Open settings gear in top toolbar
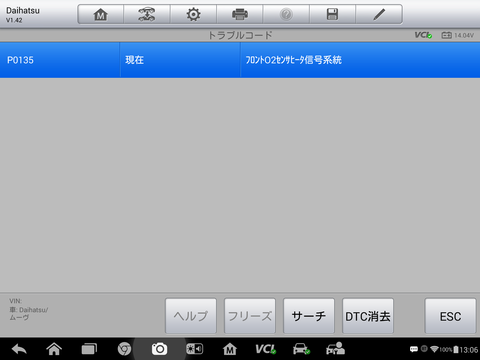480x360 pixels. pyautogui.click(x=193, y=14)
